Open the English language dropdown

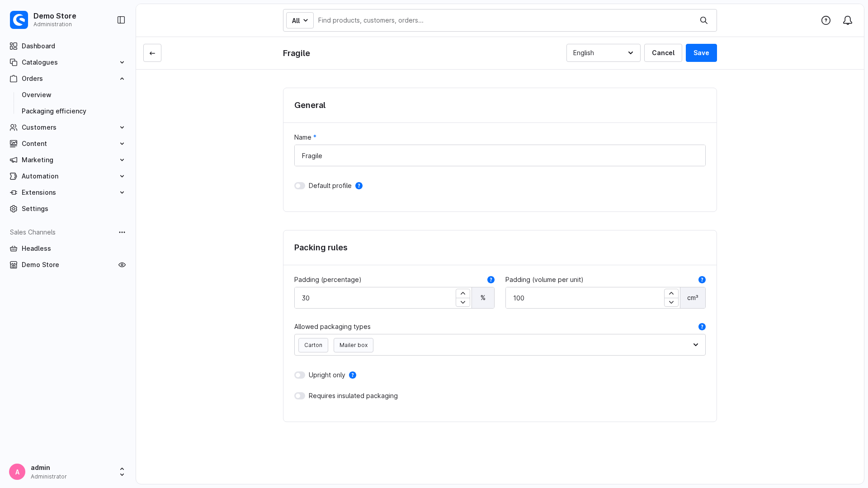[604, 53]
